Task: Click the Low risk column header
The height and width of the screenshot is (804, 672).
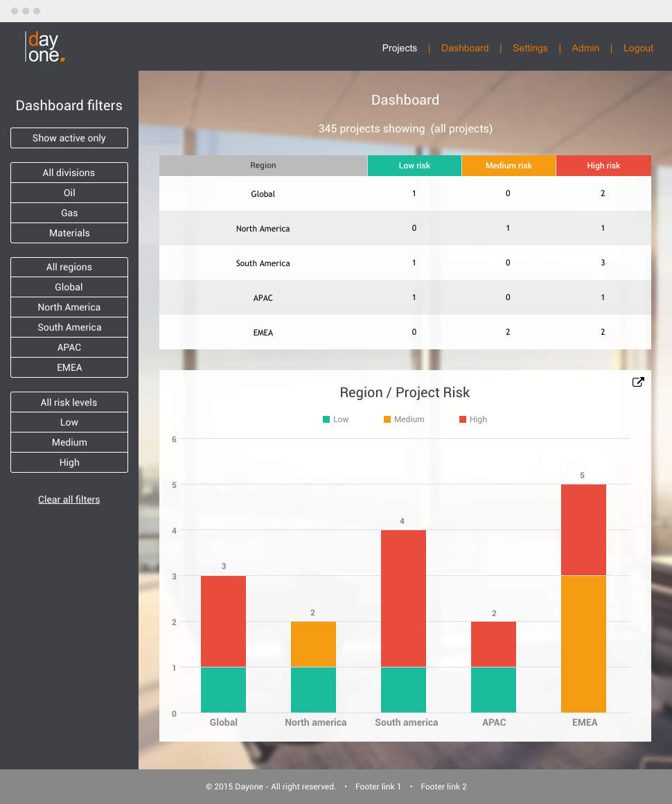Action: tap(414, 166)
